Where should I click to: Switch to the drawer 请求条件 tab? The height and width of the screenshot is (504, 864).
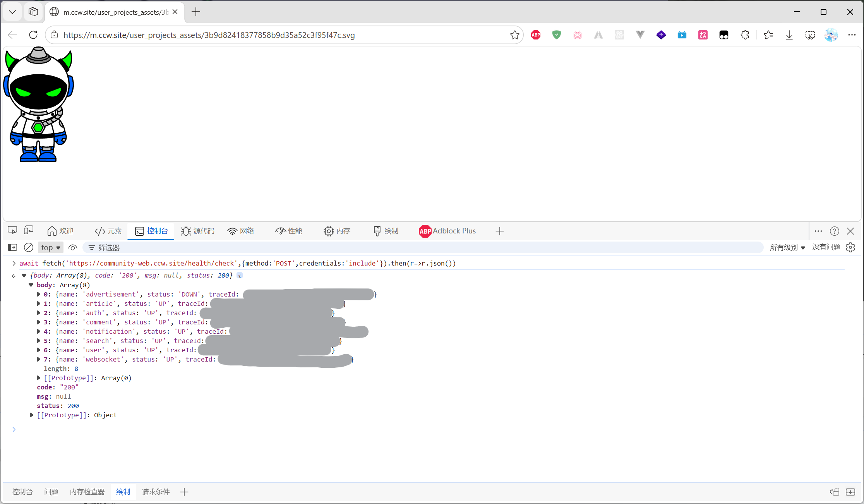click(156, 492)
